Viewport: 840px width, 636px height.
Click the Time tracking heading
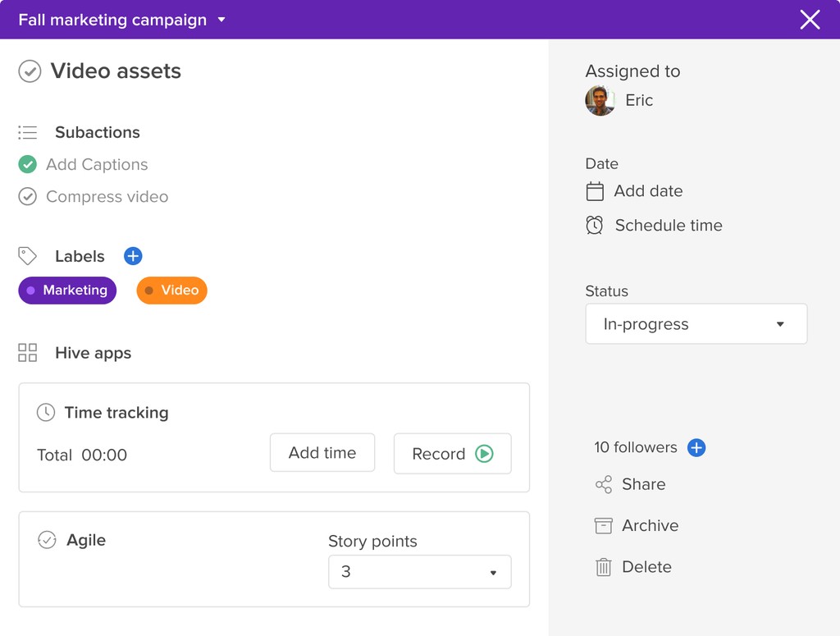click(116, 413)
